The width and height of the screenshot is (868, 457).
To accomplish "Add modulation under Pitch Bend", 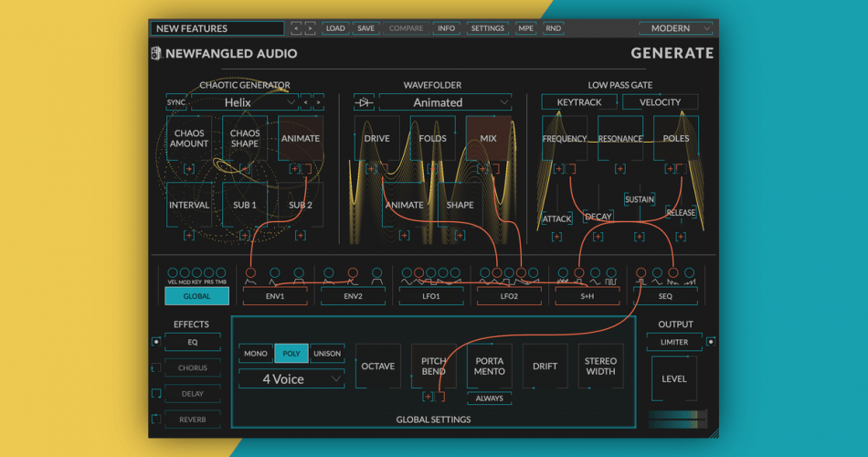I will click(x=428, y=397).
